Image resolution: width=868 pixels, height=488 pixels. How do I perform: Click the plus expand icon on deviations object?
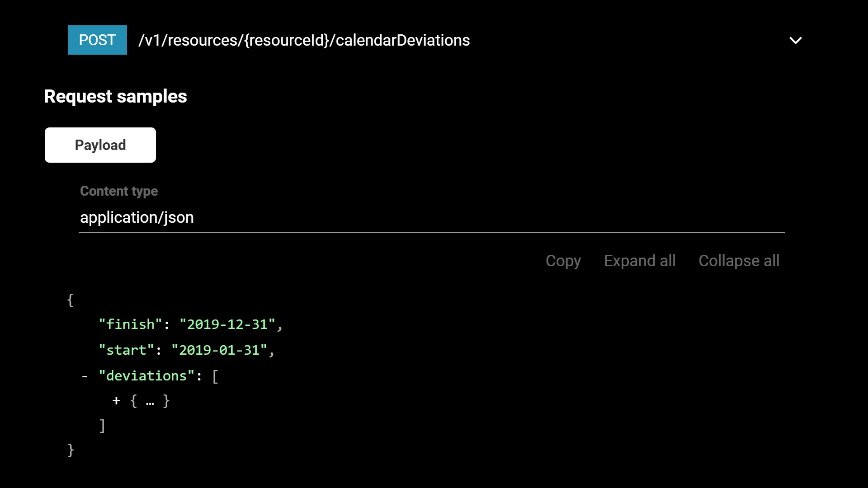coord(116,400)
